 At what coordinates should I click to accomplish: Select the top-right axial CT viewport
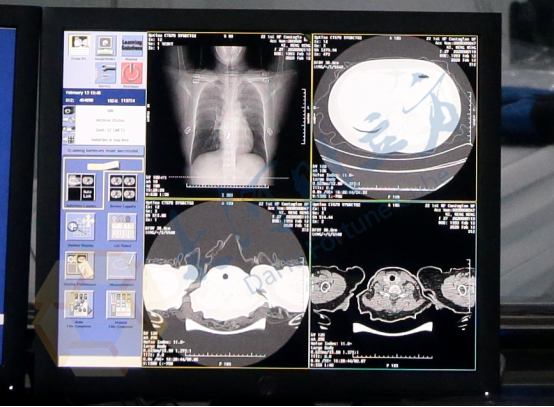click(x=394, y=117)
